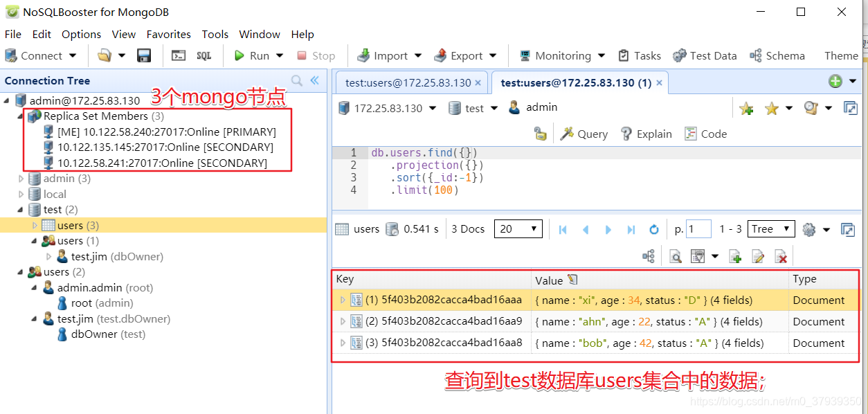Go to next result page

click(608, 229)
